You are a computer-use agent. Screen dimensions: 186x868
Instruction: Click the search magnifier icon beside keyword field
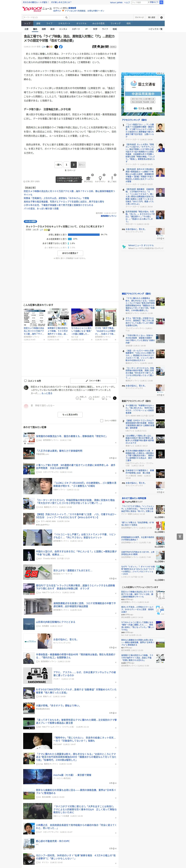coord(66,18)
